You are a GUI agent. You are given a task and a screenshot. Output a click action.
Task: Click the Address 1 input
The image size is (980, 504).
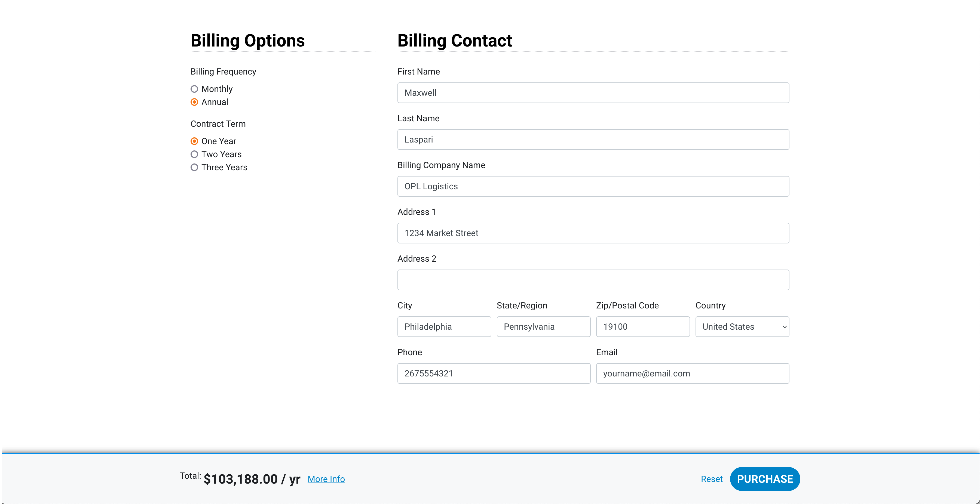click(593, 233)
